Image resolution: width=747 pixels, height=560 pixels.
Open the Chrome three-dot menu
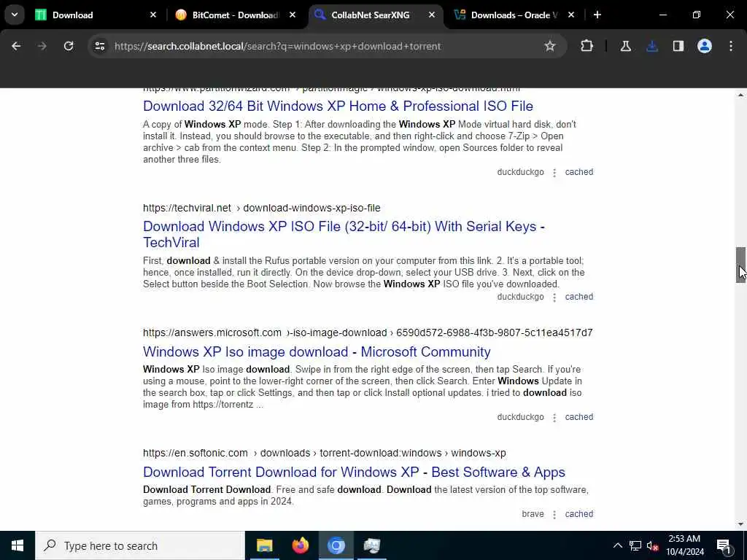[731, 46]
